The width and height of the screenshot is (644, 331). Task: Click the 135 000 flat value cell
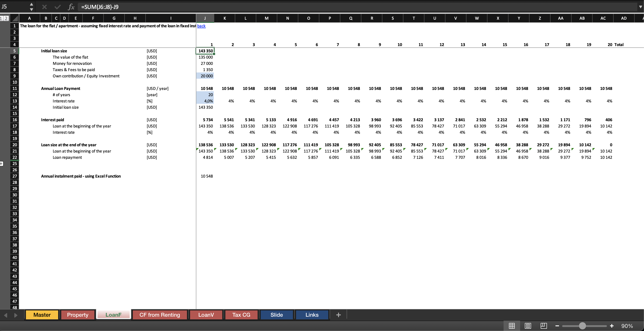point(205,57)
